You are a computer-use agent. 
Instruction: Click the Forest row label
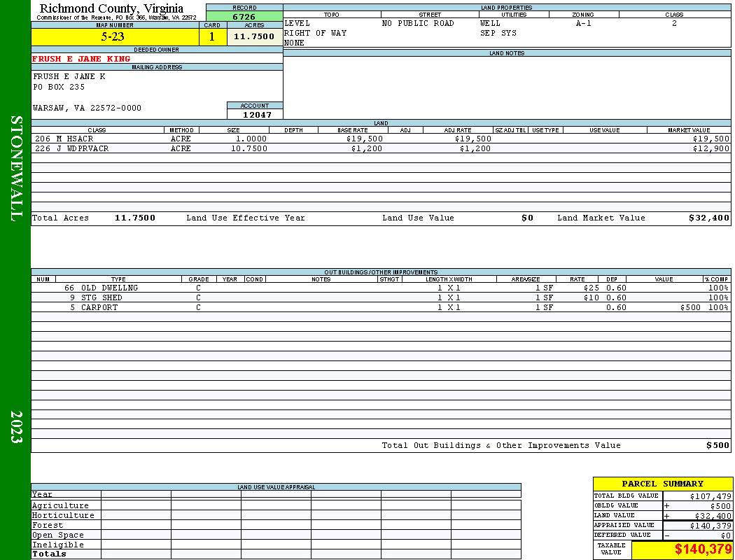point(48,525)
